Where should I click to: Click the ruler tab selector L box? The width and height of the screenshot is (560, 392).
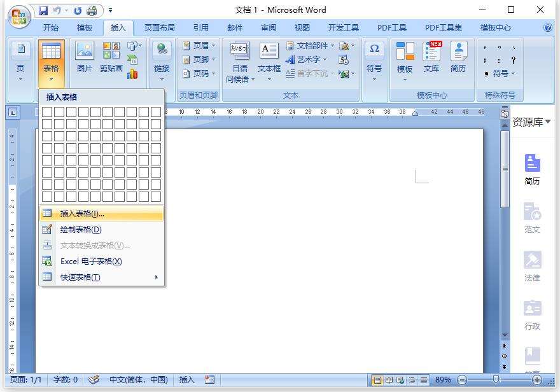click(x=13, y=113)
